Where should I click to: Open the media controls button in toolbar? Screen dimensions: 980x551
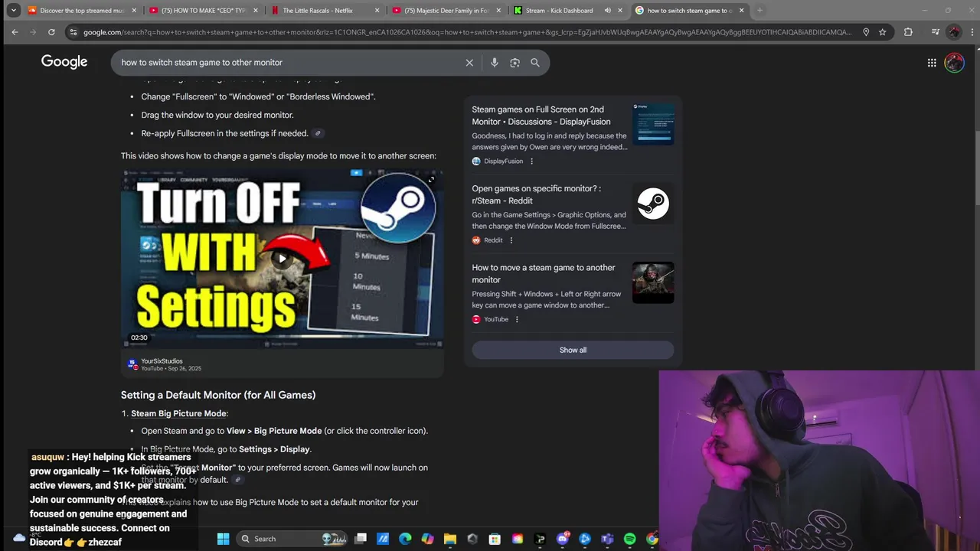click(x=935, y=32)
